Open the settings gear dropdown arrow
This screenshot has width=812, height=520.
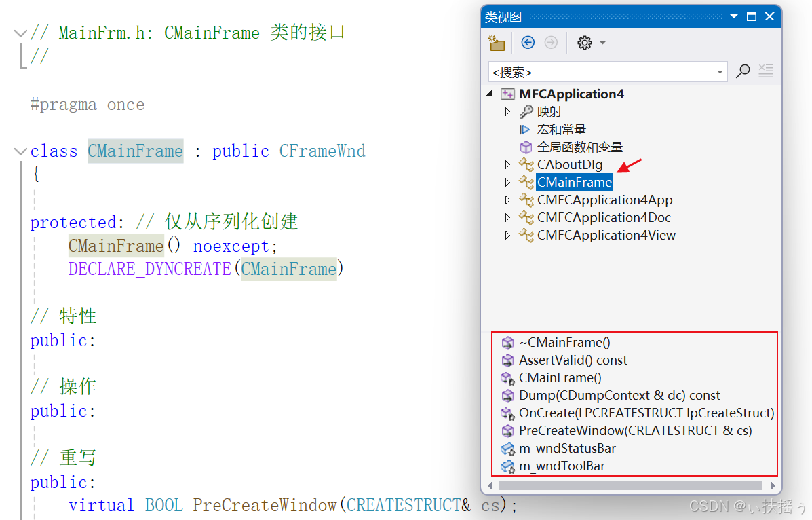[602, 43]
